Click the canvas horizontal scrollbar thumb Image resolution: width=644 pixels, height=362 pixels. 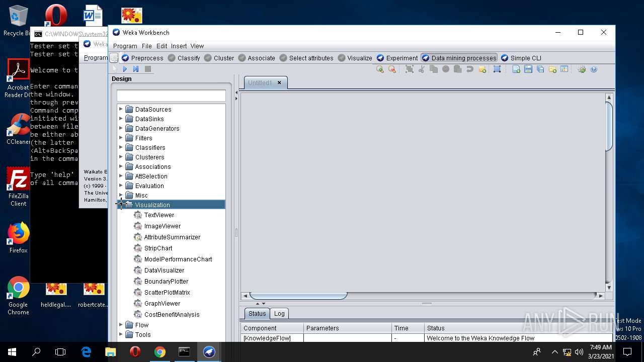click(x=298, y=296)
